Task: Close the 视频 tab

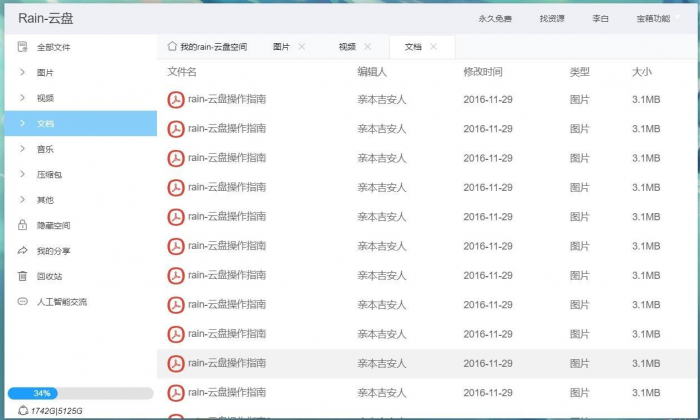Action: pos(368,47)
